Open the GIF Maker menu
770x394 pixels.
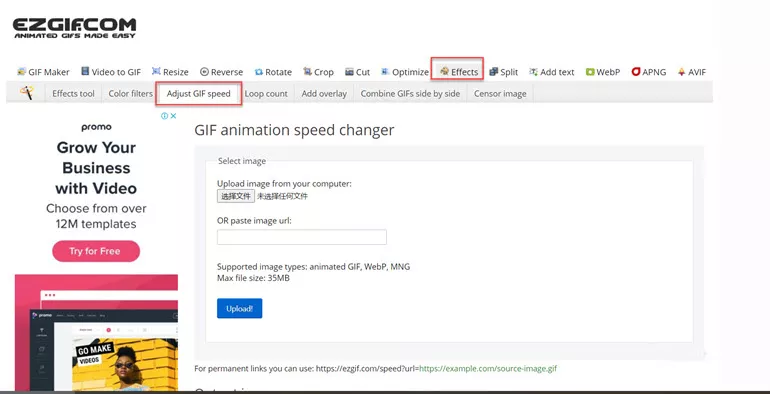point(43,72)
